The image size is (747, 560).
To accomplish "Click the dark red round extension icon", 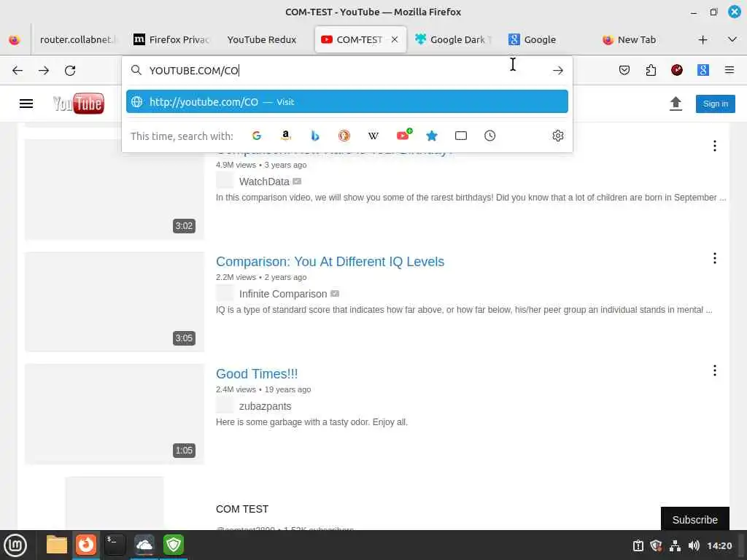I will click(x=677, y=71).
